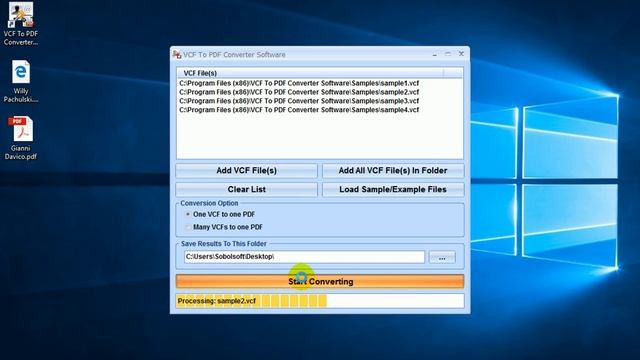The width and height of the screenshot is (640, 360).
Task: Select the sample1.vcf row in the list
Action: click(299, 83)
